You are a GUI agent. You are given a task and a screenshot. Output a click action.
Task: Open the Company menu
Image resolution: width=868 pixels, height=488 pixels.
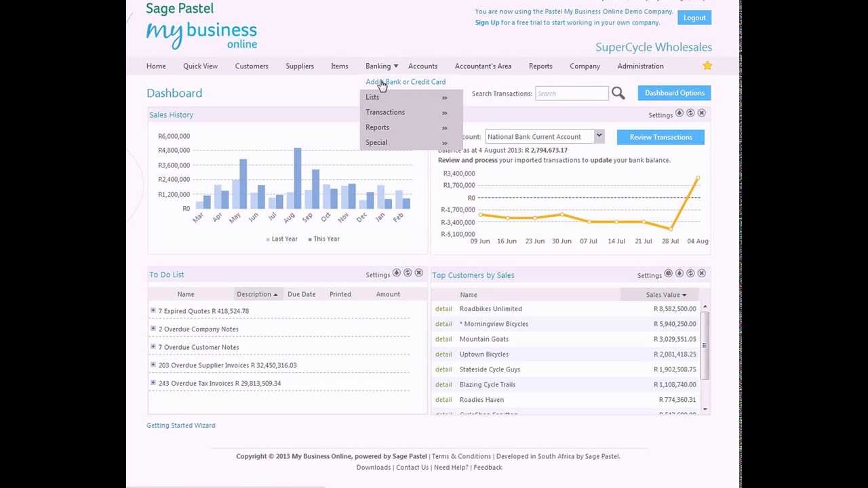[585, 66]
